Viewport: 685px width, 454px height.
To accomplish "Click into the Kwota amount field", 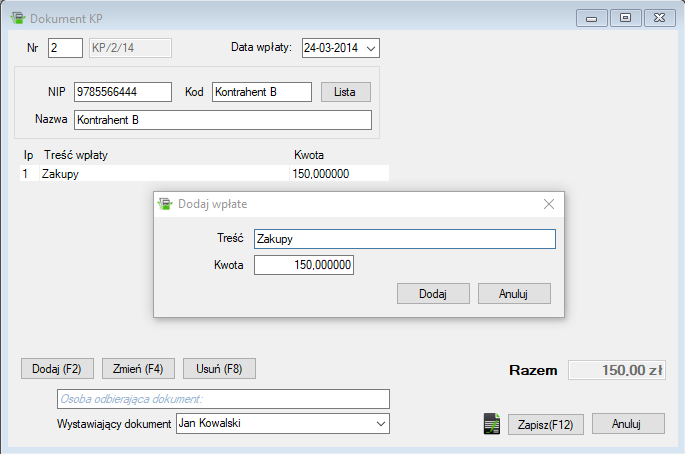I will point(304,265).
